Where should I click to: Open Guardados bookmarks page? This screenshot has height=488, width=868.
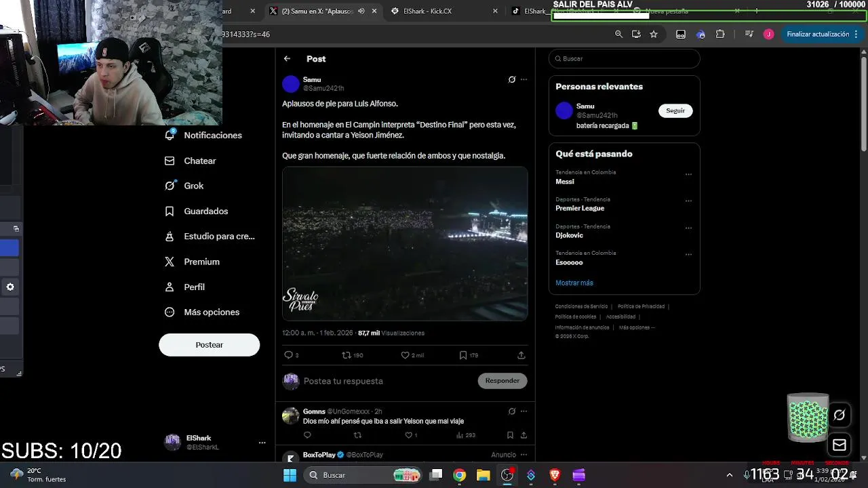tap(197, 211)
